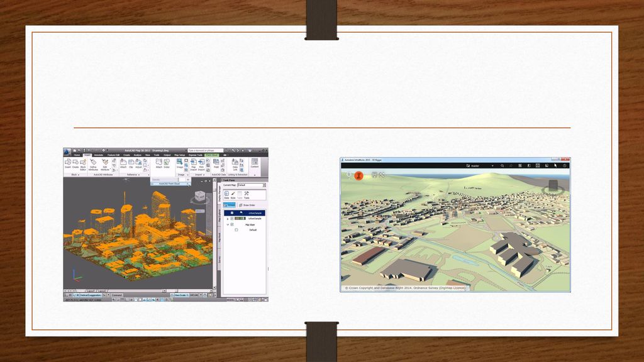The width and height of the screenshot is (644, 362).
Task: Expand the Block panel dropdown
Action: [x=79, y=175]
